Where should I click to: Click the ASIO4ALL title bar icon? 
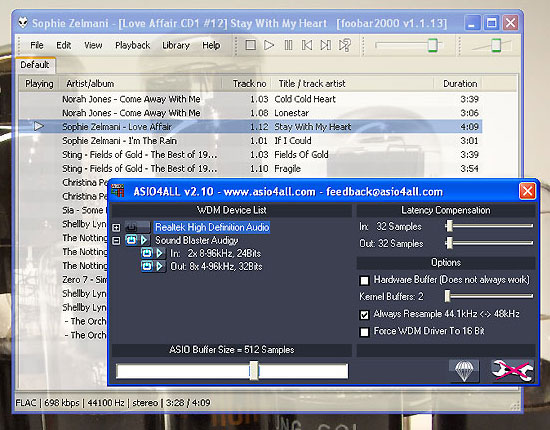click(x=118, y=190)
